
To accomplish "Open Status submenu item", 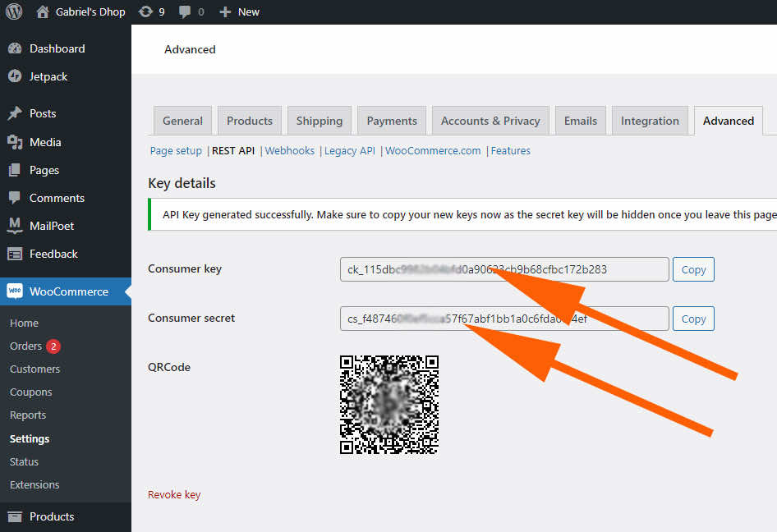I will (24, 461).
